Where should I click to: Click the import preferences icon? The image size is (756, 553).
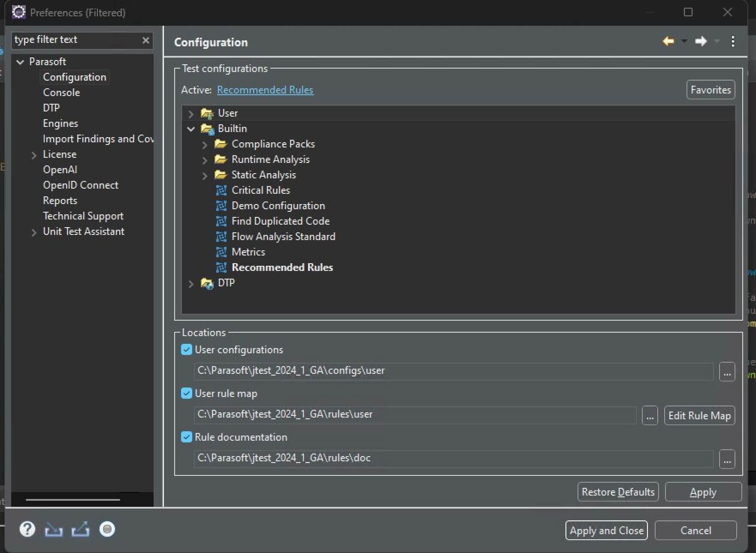click(54, 530)
